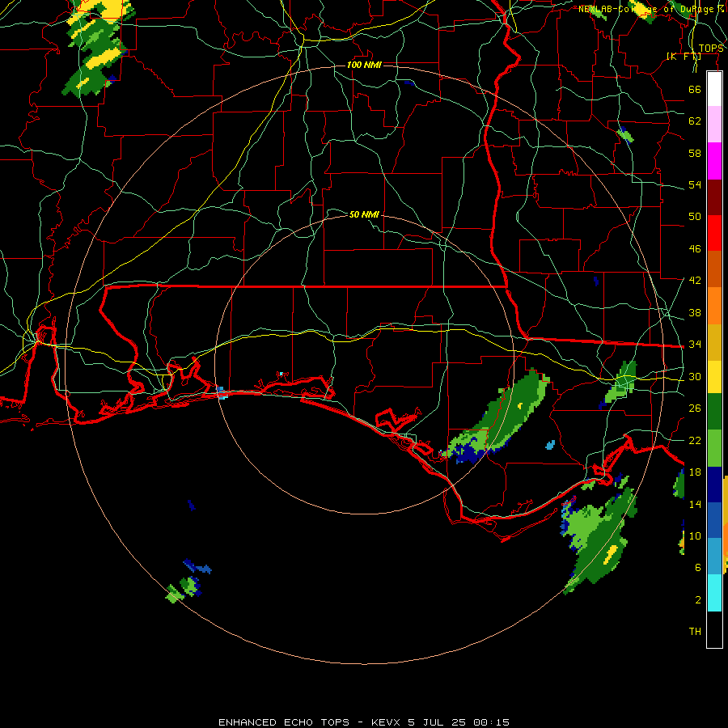Select the 46 legend label
The width and height of the screenshot is (728, 728).
click(695, 249)
